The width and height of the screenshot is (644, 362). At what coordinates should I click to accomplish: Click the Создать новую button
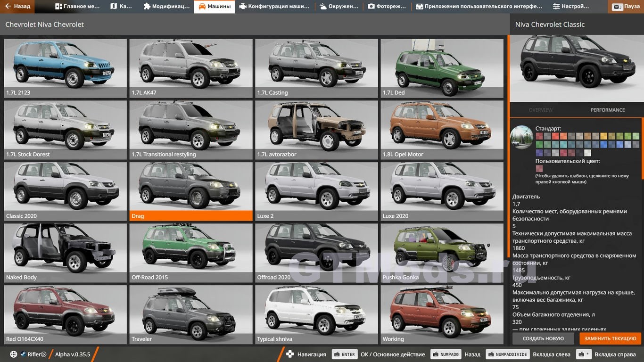tap(543, 338)
